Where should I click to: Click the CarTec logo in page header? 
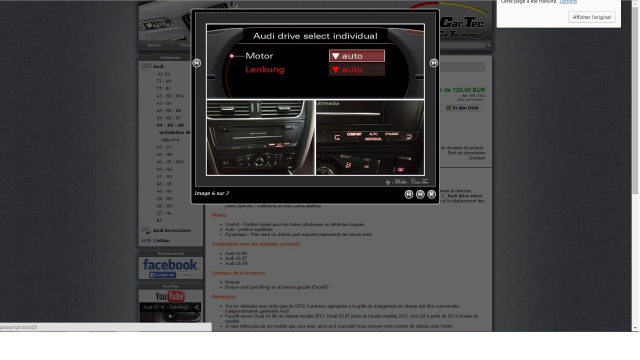pos(461,26)
